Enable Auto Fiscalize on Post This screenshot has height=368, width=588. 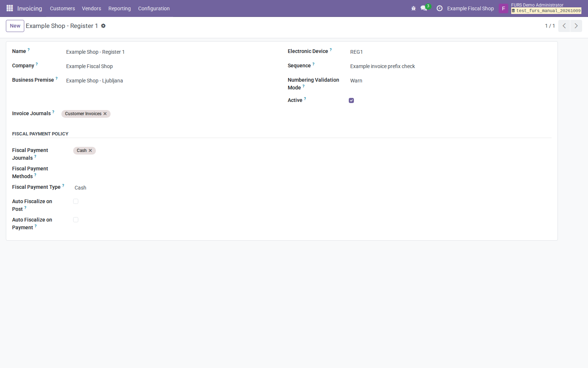click(76, 201)
